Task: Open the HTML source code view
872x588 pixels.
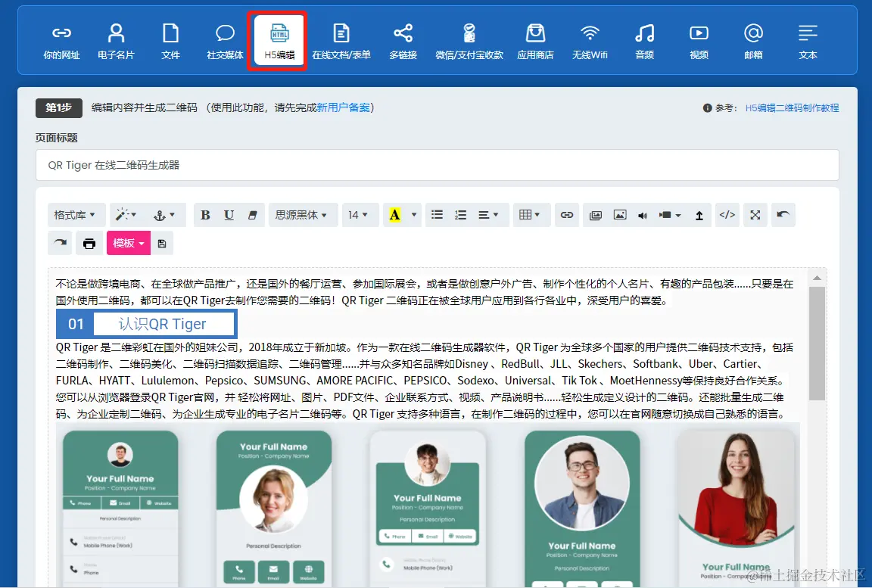Action: 727,214
